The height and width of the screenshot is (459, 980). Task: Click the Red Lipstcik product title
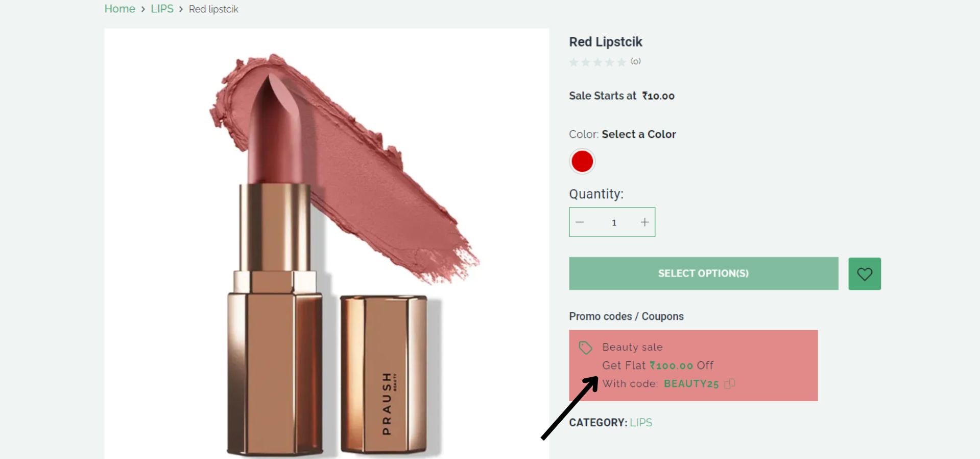(606, 42)
